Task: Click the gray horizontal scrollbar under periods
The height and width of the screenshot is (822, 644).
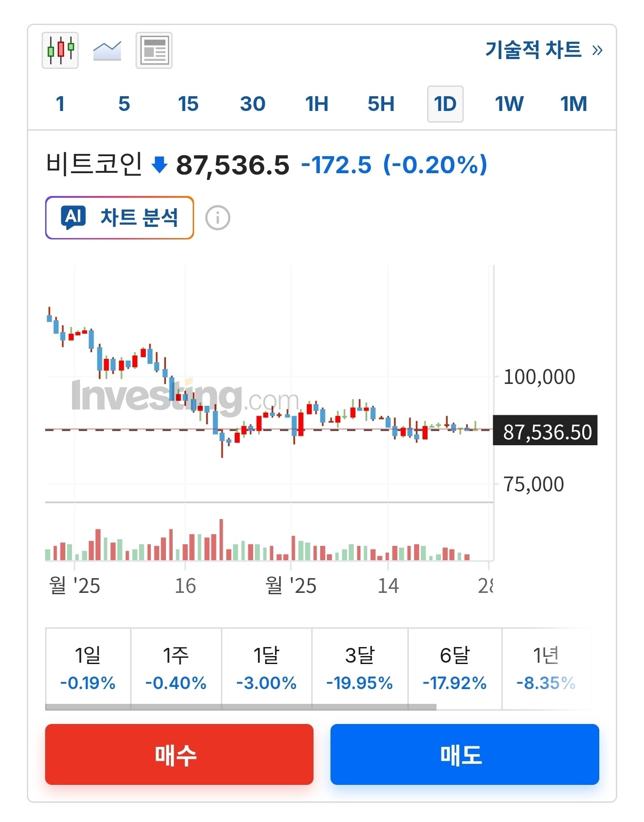Action: point(241,707)
